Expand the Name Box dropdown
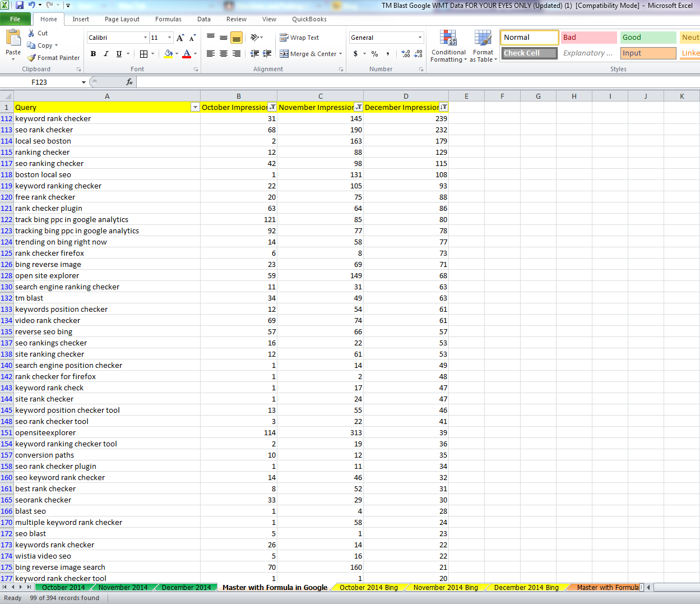Viewport: 700px width, 604px height. click(x=84, y=82)
